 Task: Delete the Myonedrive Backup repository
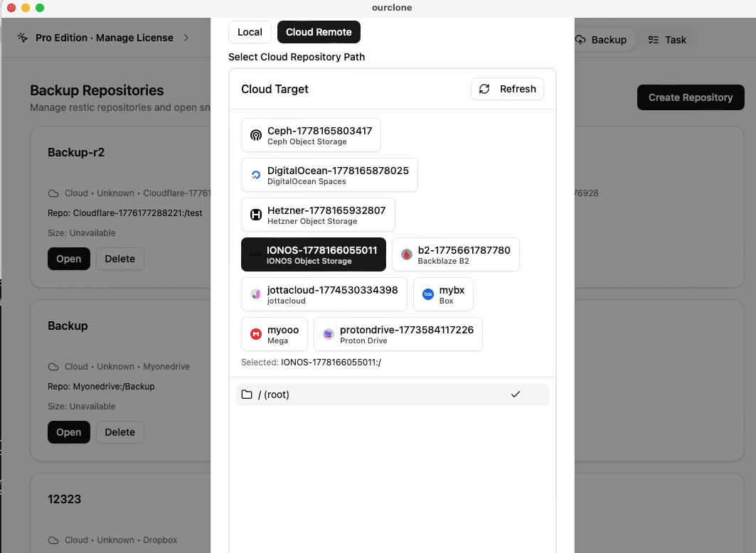[120, 432]
